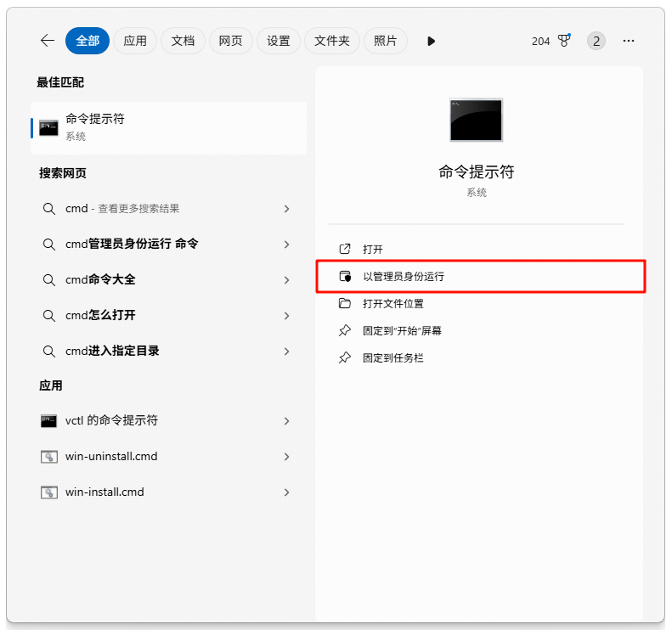Image resolution: width=672 pixels, height=630 pixels.
Task: Open win-uninstall.cmd file result
Action: pyautogui.click(x=111, y=457)
